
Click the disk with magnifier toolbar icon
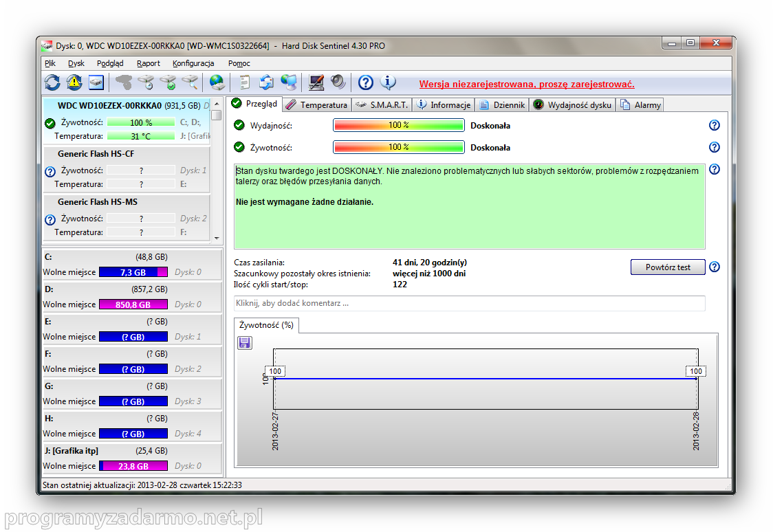pos(190,82)
